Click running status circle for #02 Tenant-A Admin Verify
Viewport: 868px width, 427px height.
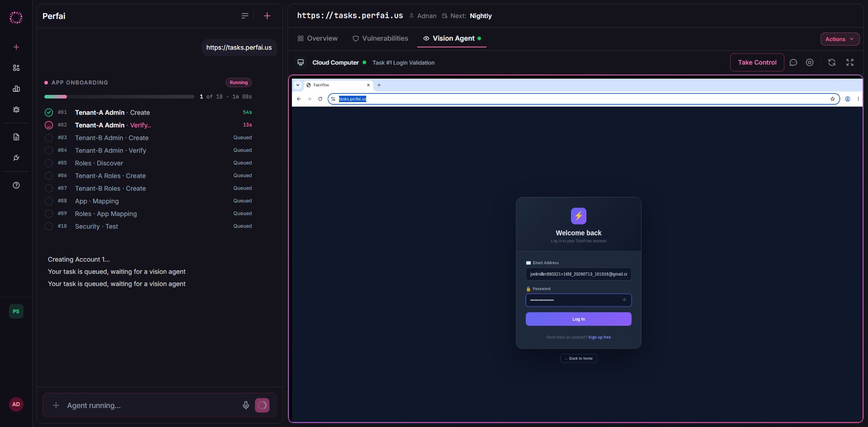[49, 125]
